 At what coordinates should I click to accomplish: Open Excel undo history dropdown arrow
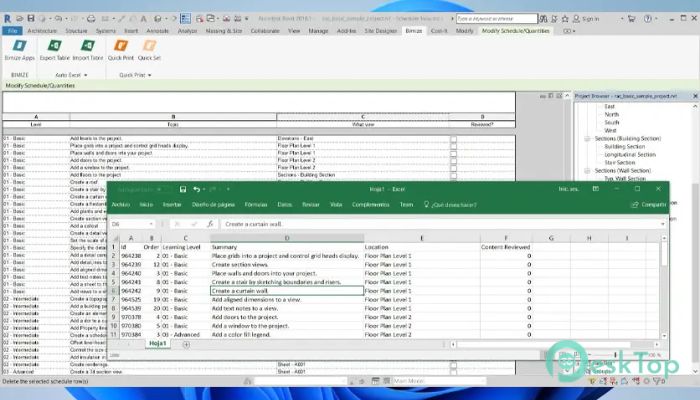coord(204,189)
